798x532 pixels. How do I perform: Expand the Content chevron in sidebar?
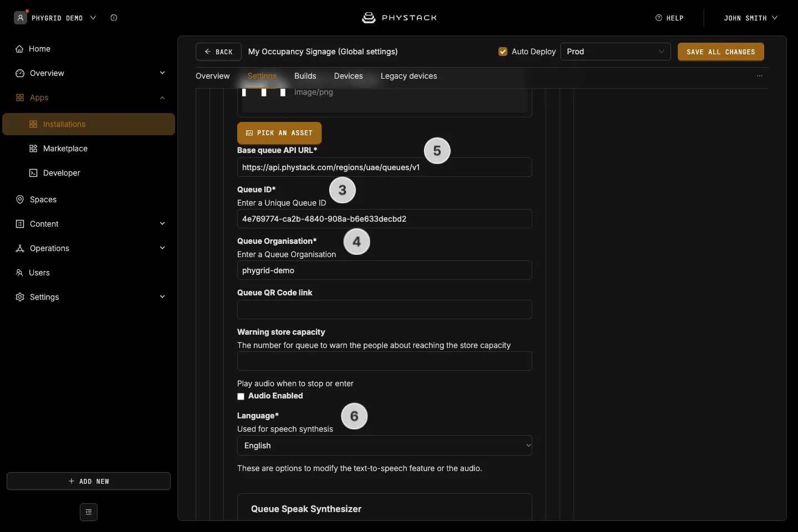pyautogui.click(x=162, y=224)
